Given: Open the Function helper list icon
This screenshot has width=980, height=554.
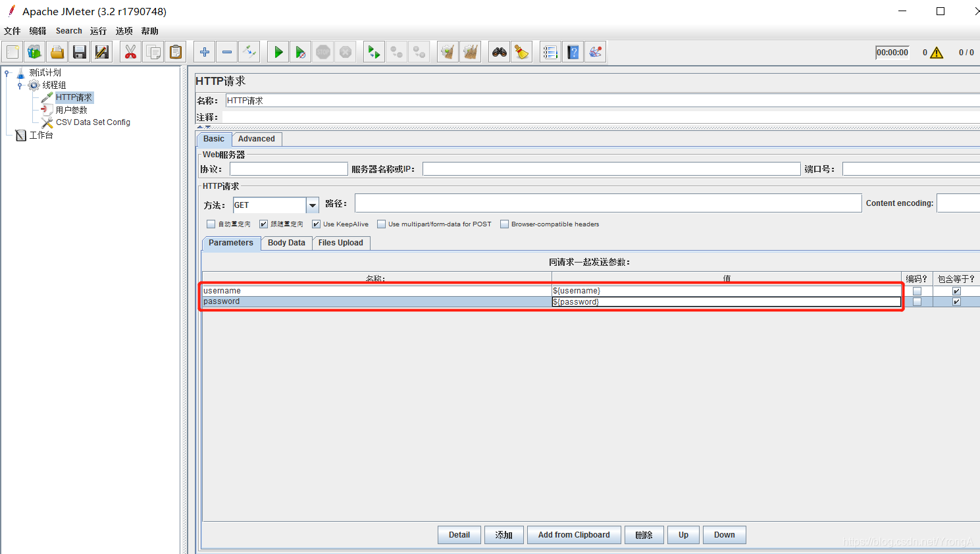Looking at the screenshot, I should pos(551,52).
